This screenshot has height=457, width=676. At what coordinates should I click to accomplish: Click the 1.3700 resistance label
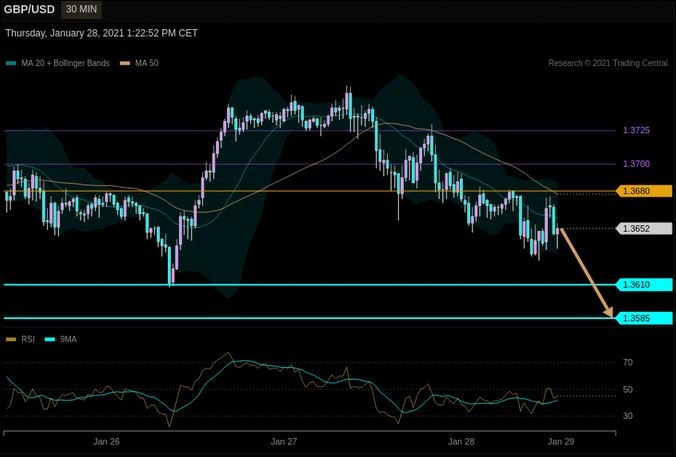pos(636,164)
